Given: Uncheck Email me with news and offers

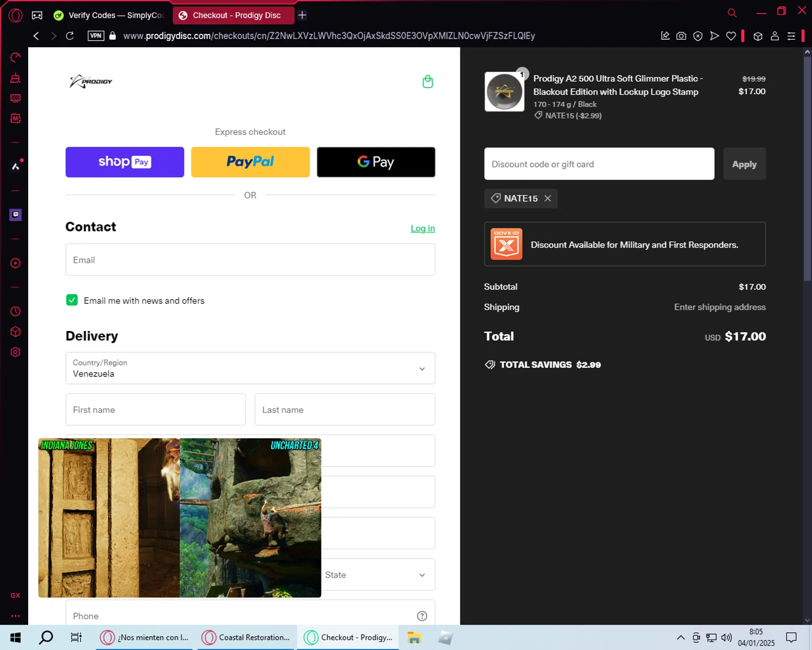Looking at the screenshot, I should pos(72,300).
